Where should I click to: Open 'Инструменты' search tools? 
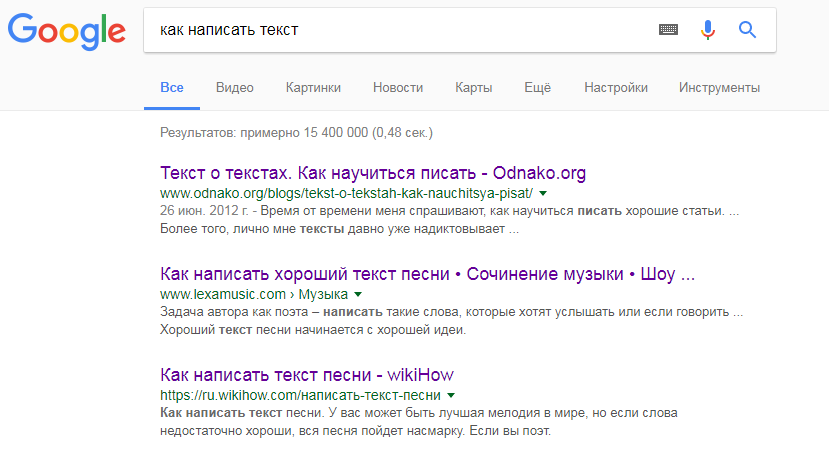click(720, 87)
